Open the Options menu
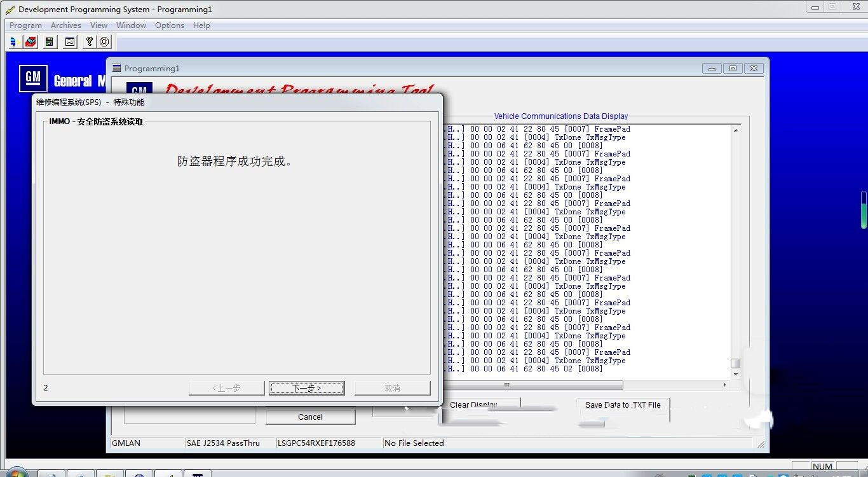 170,25
